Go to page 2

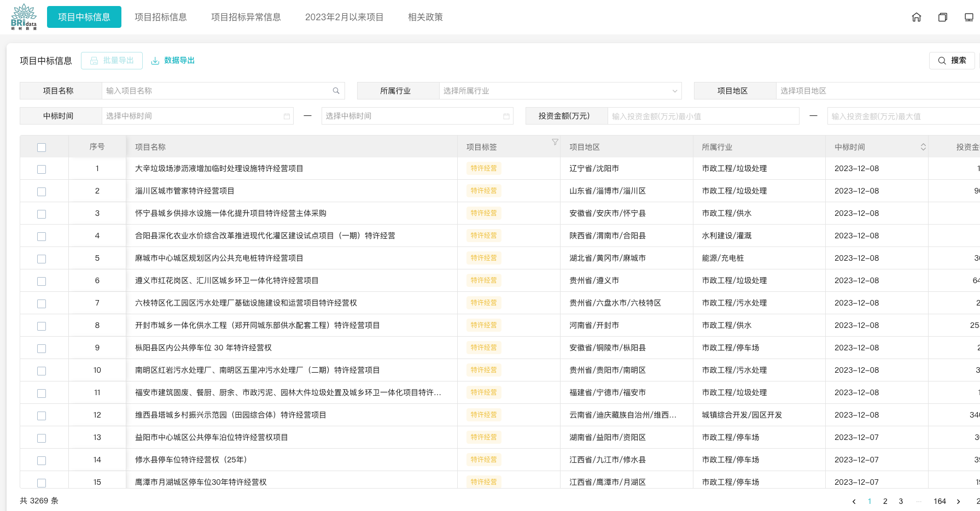click(885, 501)
